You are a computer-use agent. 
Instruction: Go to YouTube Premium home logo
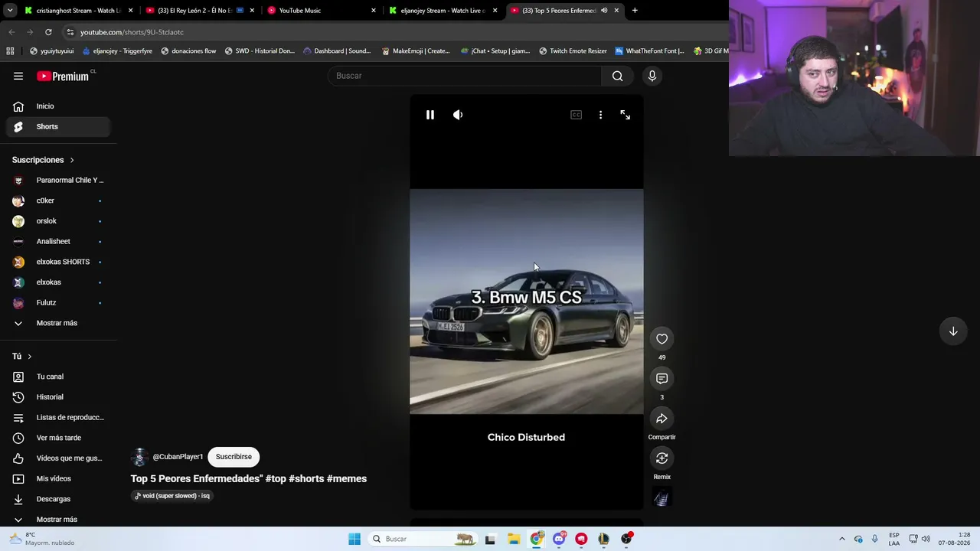63,76
